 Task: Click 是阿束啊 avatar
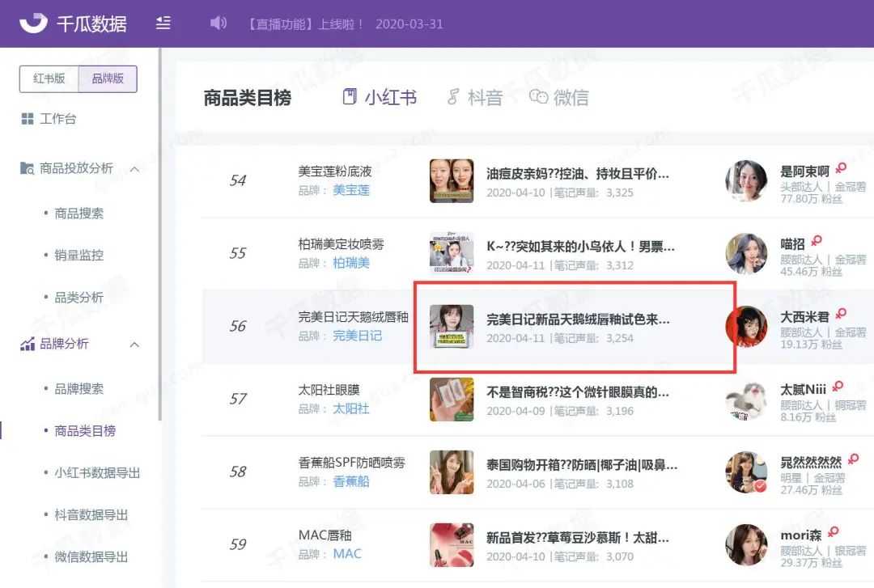(x=746, y=180)
